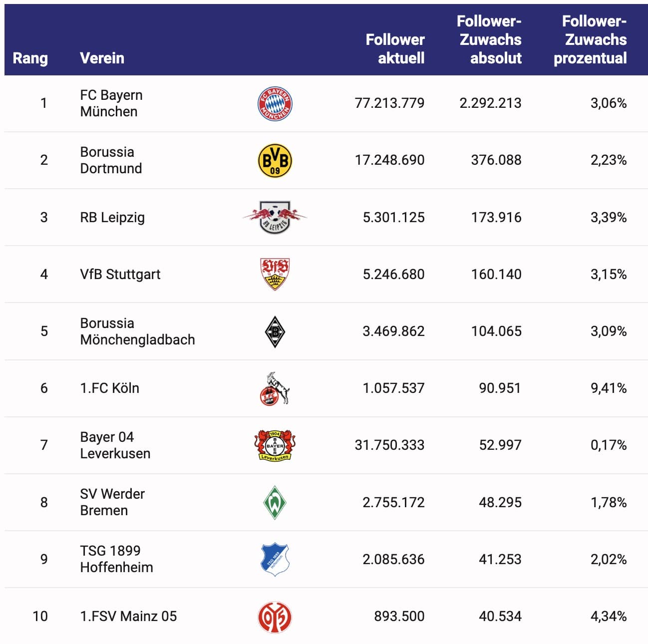The height and width of the screenshot is (644, 648).
Task: Click the VfB Stuttgart crest
Action: point(275,274)
